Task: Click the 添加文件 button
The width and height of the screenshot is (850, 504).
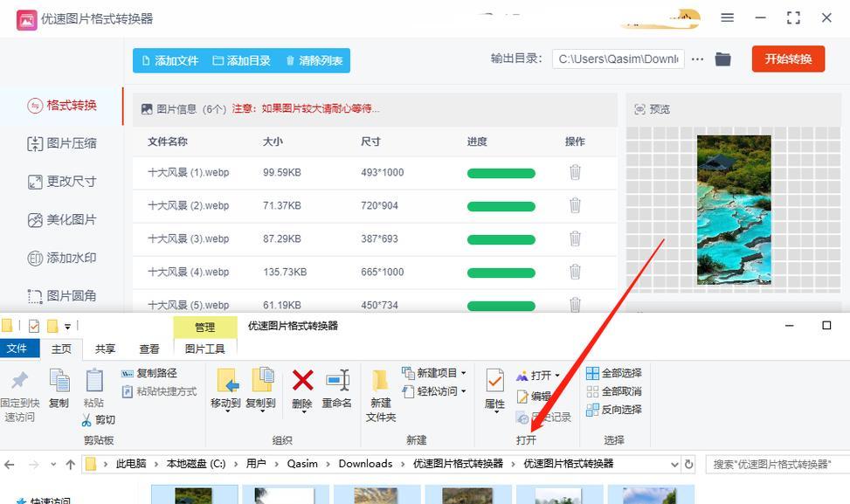Action: [x=170, y=60]
